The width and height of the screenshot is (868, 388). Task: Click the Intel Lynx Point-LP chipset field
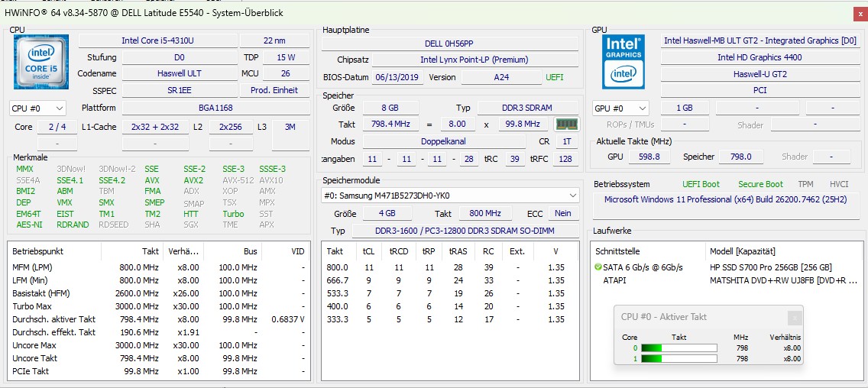coord(474,60)
